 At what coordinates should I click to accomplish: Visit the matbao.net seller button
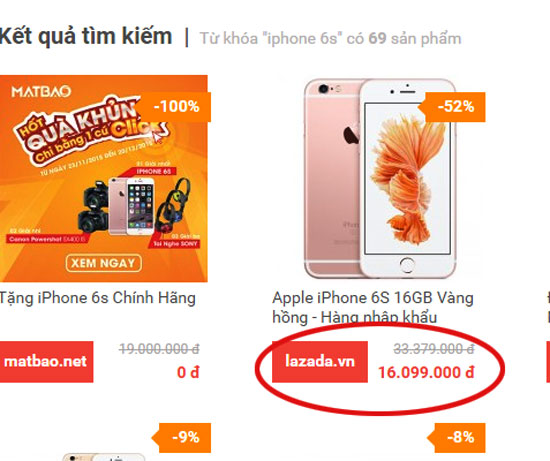click(46, 362)
